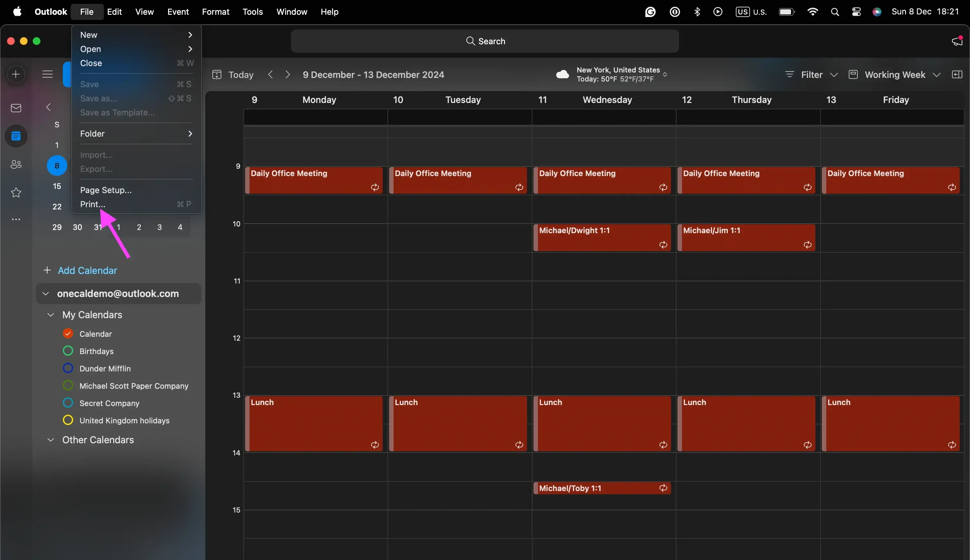Go to previous week arrow

coord(270,75)
